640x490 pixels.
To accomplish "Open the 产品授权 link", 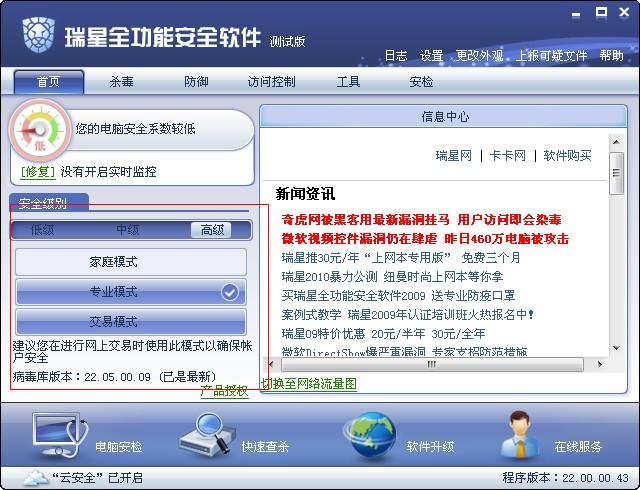I will click(224, 391).
